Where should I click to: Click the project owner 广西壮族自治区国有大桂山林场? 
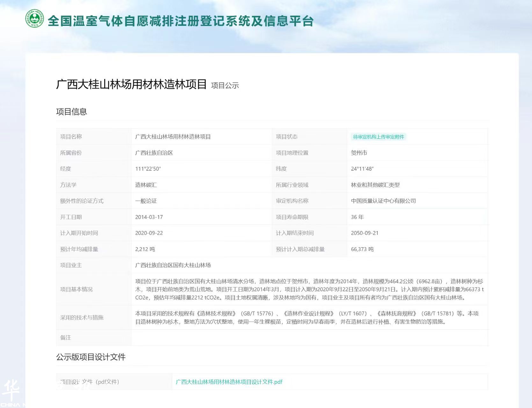coord(173,265)
